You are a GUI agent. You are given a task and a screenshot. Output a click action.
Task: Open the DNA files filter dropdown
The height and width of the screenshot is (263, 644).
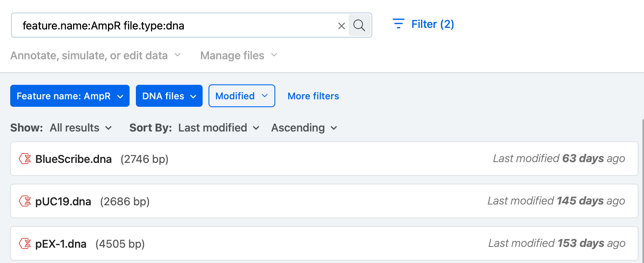pos(169,96)
